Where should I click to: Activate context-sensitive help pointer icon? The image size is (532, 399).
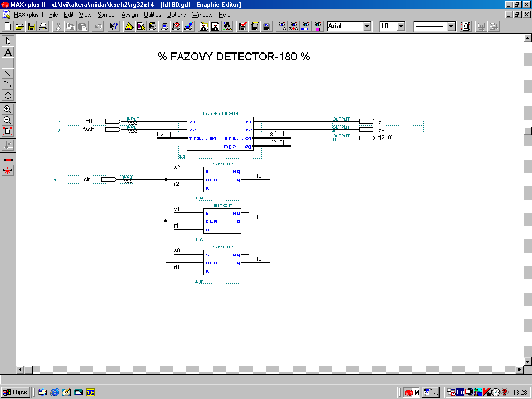pyautogui.click(x=113, y=26)
